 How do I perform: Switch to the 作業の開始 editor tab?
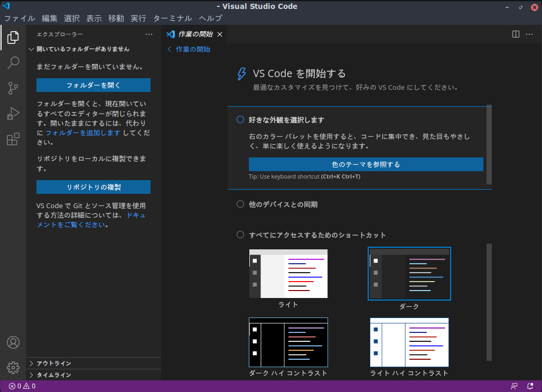[194, 34]
